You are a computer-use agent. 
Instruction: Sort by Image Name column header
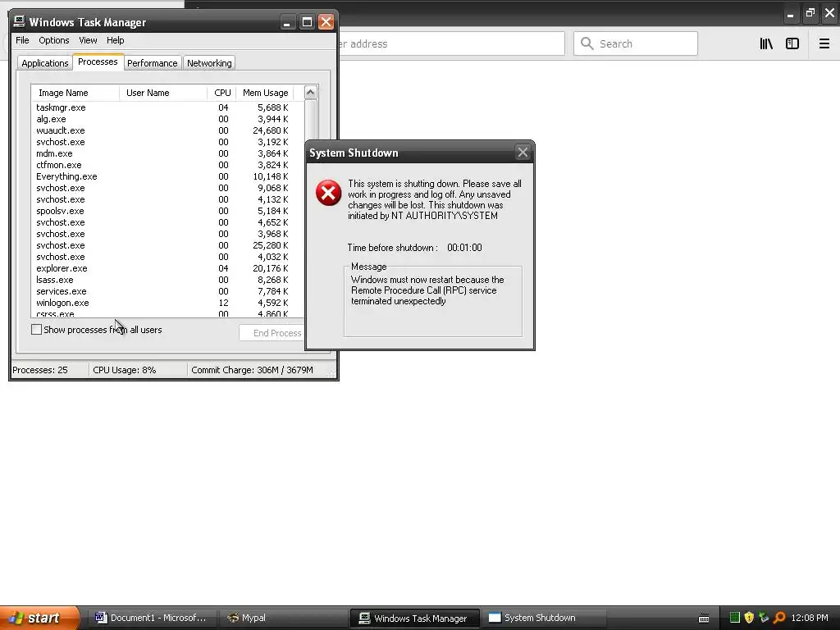point(75,93)
